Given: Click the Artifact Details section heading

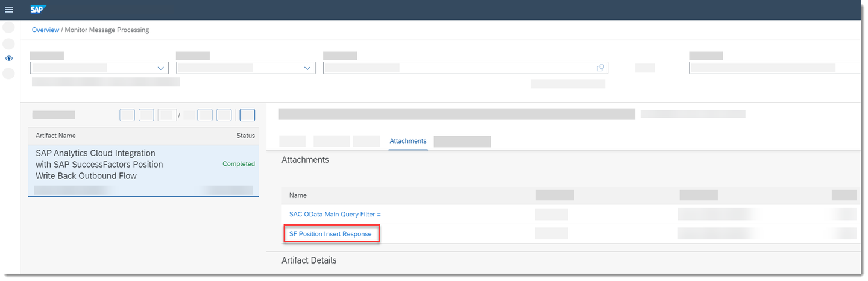Looking at the screenshot, I should tap(309, 260).
